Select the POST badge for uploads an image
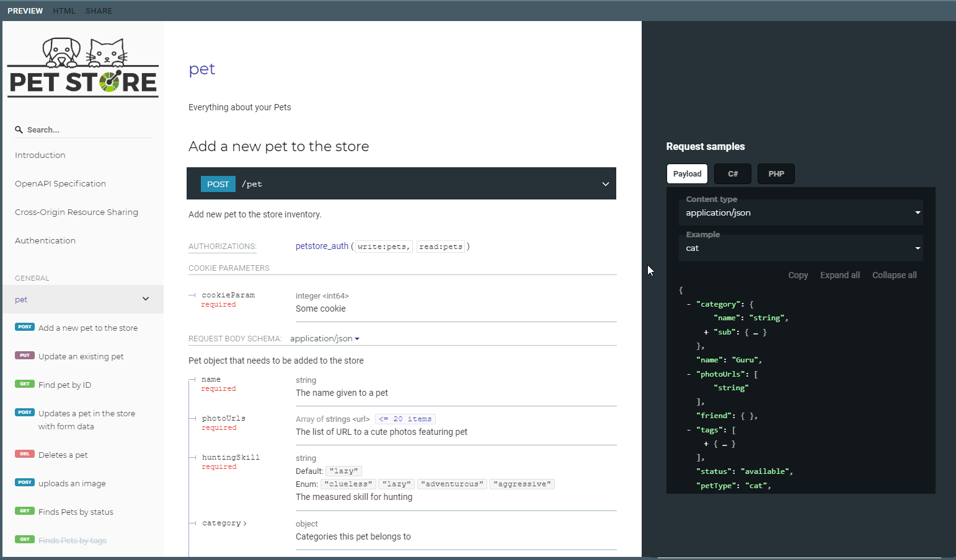Viewport: 956px width, 560px height. pyautogui.click(x=25, y=482)
